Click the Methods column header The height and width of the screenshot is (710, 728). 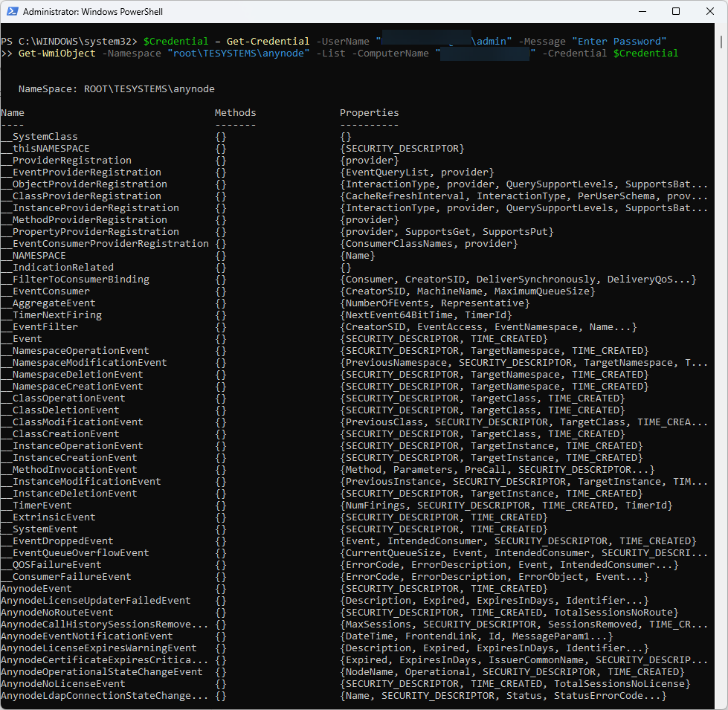[x=235, y=112]
